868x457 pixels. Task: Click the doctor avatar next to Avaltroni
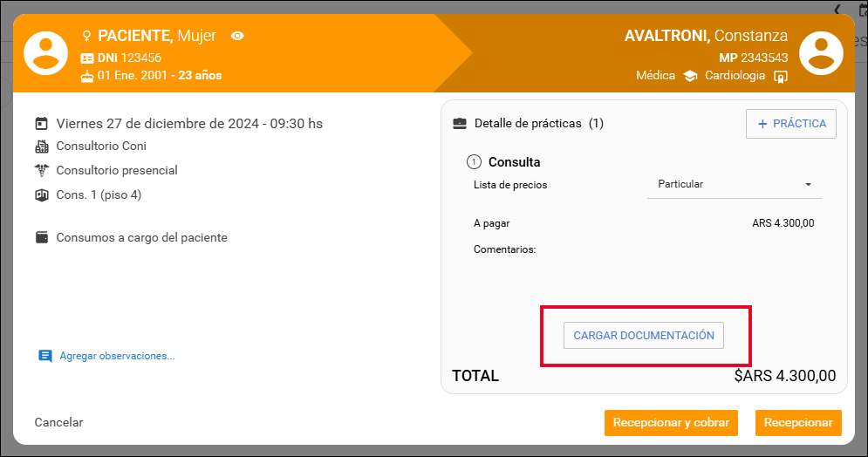click(821, 53)
